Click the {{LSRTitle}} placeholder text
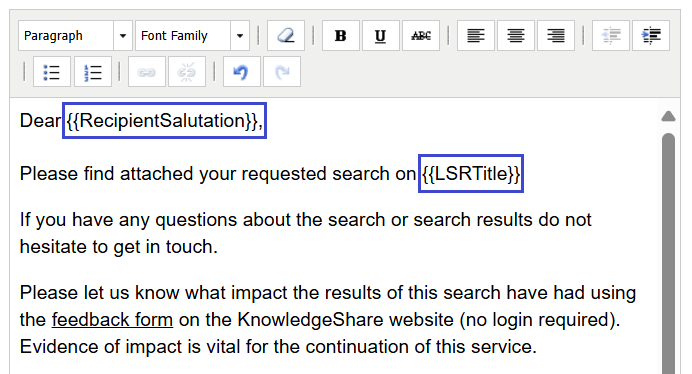692x374 pixels. pyautogui.click(x=471, y=174)
